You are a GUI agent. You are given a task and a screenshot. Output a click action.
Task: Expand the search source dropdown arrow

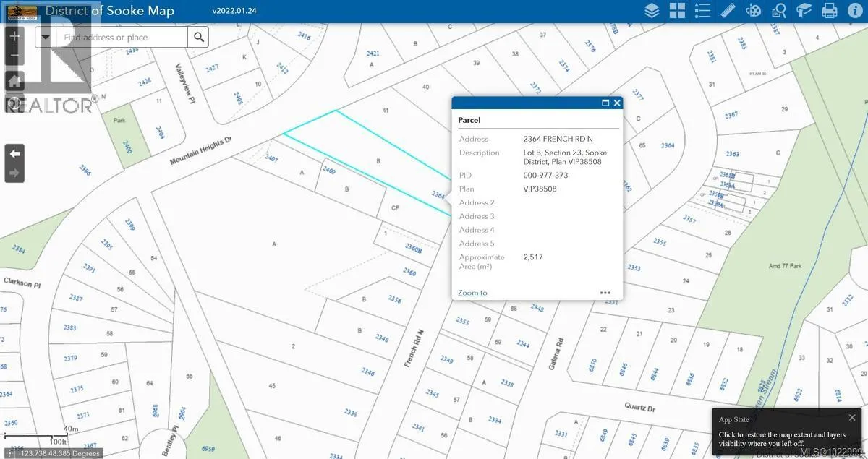point(46,38)
